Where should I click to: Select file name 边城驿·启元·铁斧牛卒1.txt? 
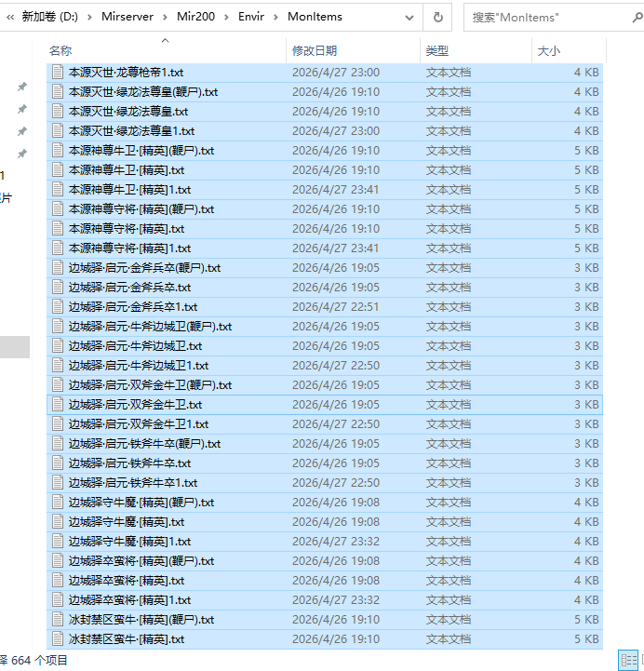point(133,483)
